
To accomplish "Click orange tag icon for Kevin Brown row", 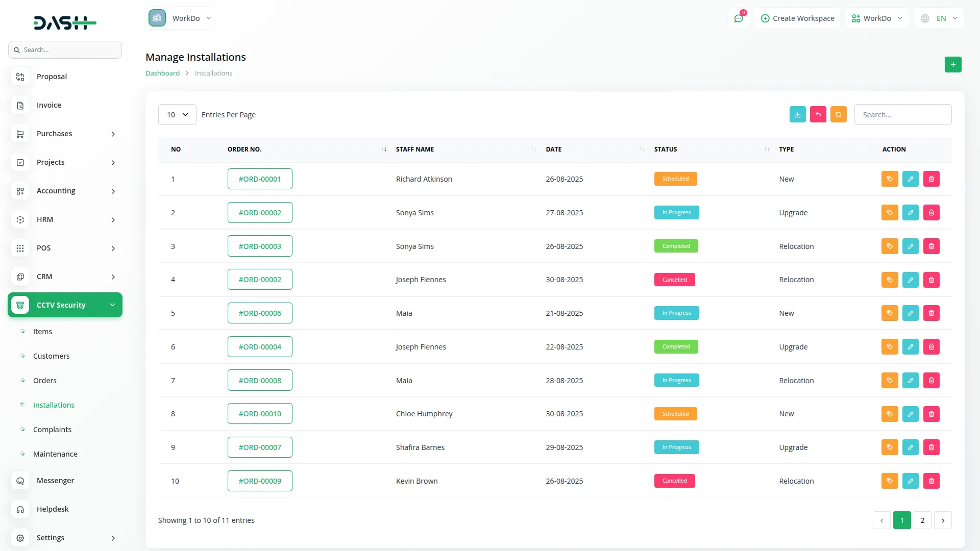I will [889, 481].
